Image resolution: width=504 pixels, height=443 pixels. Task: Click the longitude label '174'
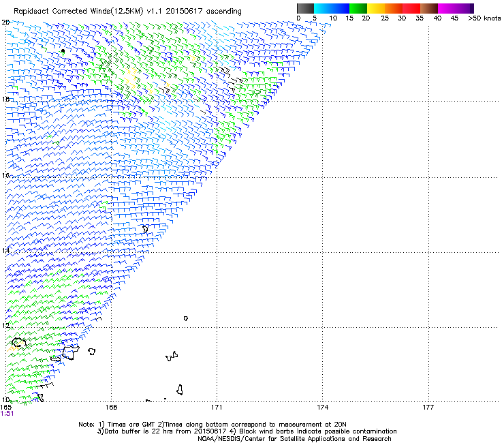click(322, 408)
